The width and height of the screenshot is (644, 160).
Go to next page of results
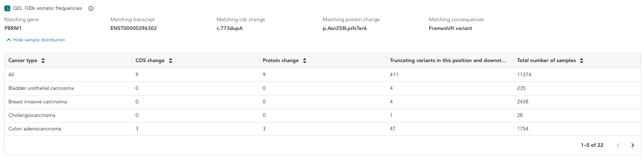pos(633,145)
